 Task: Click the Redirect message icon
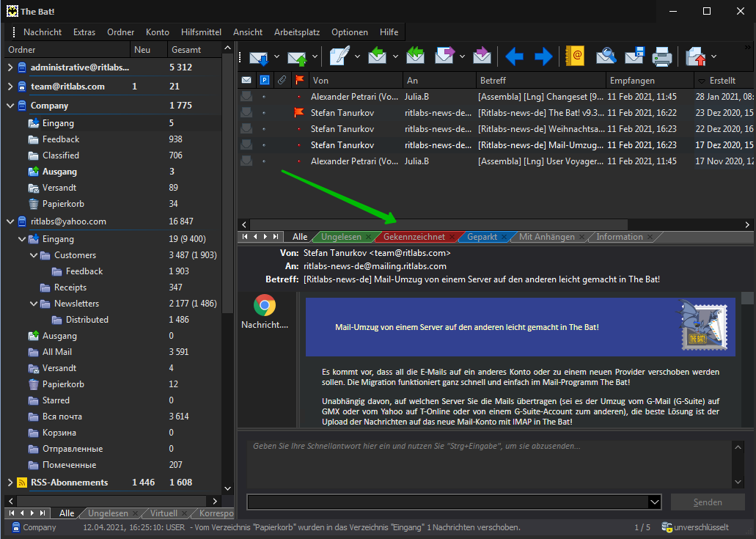(x=482, y=56)
